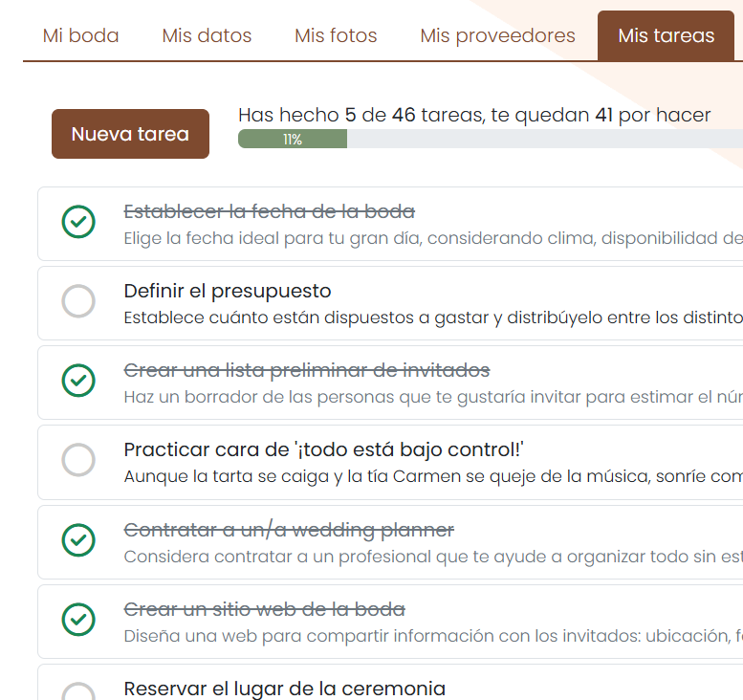Click the Nueva tarea button
This screenshot has height=700, width=743.
[x=130, y=134]
